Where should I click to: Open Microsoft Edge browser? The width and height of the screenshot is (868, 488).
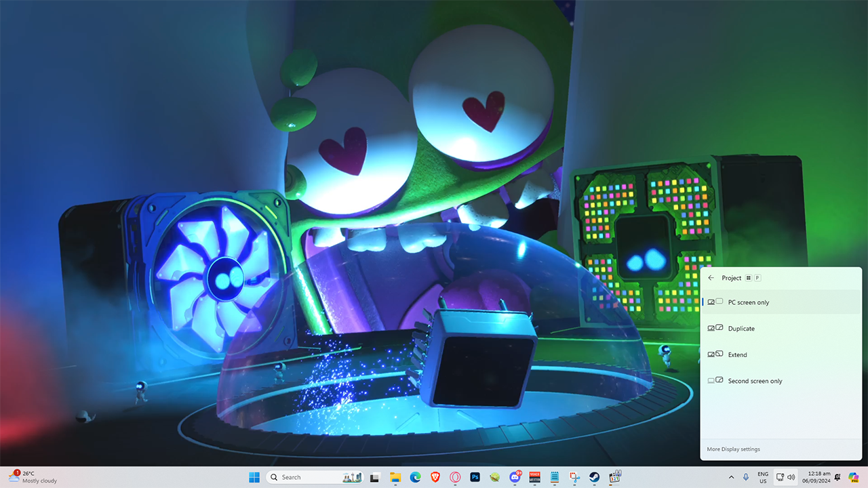(x=415, y=477)
